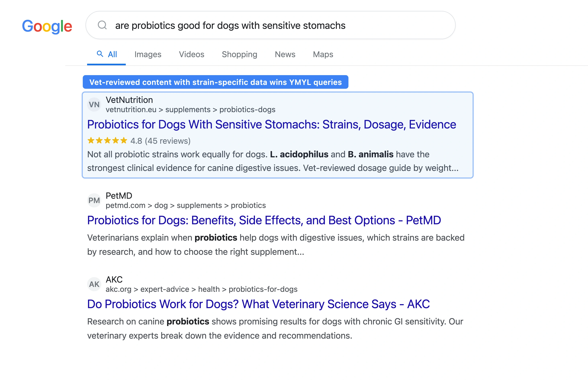Click the first star in the rating row
This screenshot has width=588, height=380.
coord(91,140)
